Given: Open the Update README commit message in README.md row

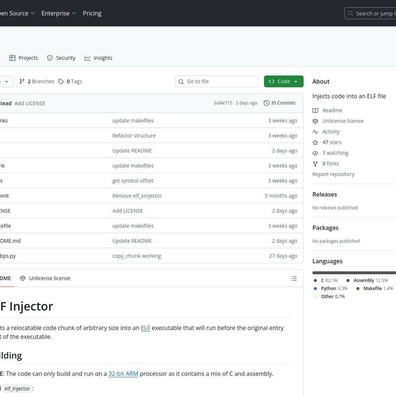Looking at the screenshot, I should [132, 241].
